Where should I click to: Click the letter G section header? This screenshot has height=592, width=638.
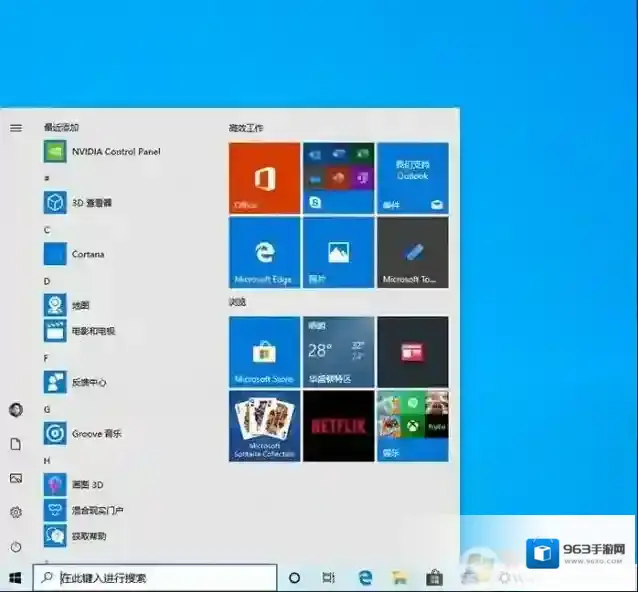click(47, 409)
